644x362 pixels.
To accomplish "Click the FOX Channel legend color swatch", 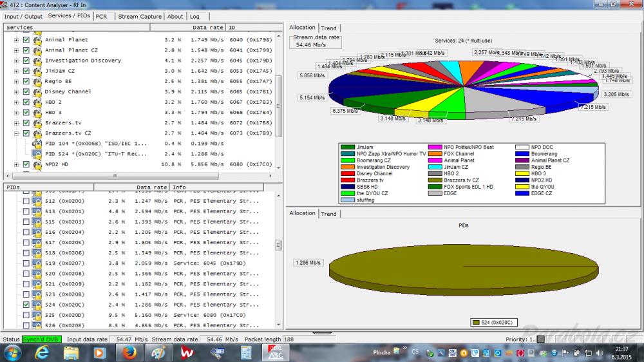I will [435, 154].
